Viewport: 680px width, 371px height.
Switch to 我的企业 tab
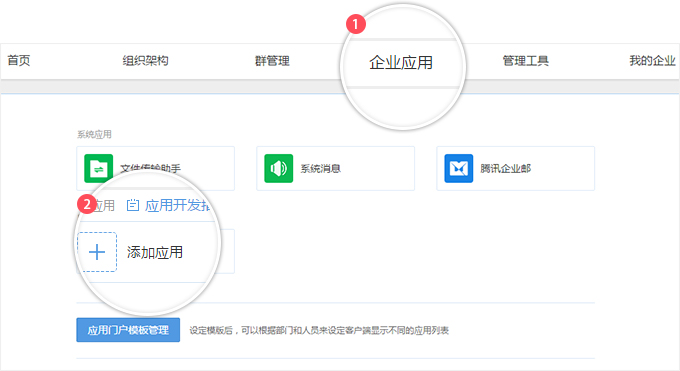pyautogui.click(x=652, y=61)
